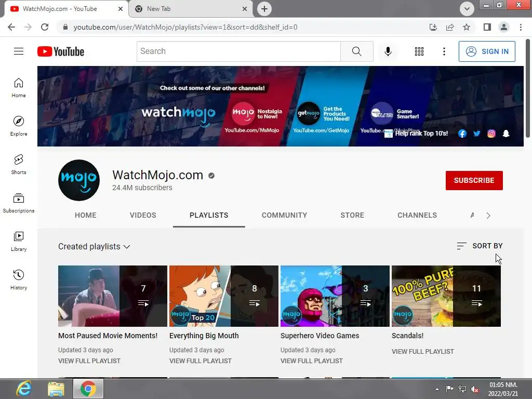Open the Chrome profile avatar
Screen dimensions: 532x399
[504, 27]
